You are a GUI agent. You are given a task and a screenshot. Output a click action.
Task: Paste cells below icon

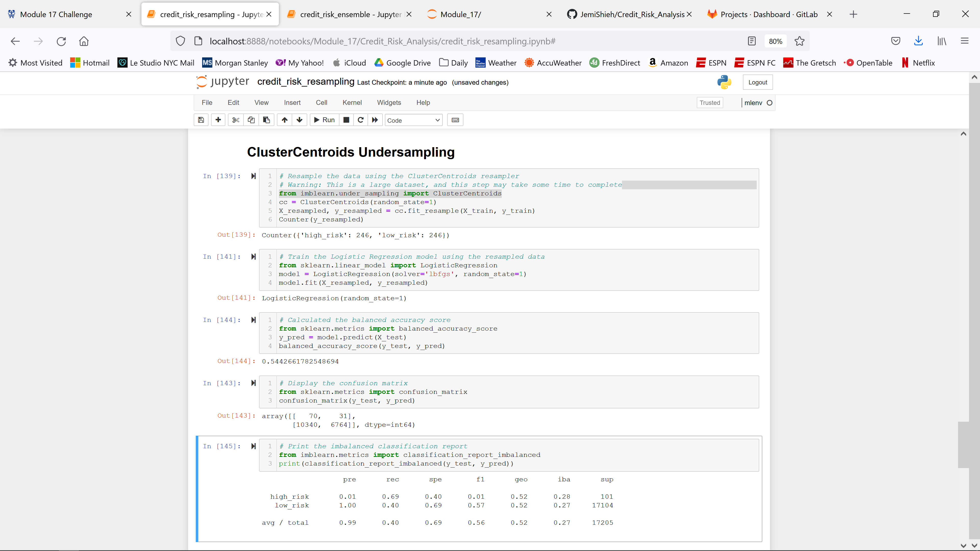(x=267, y=120)
